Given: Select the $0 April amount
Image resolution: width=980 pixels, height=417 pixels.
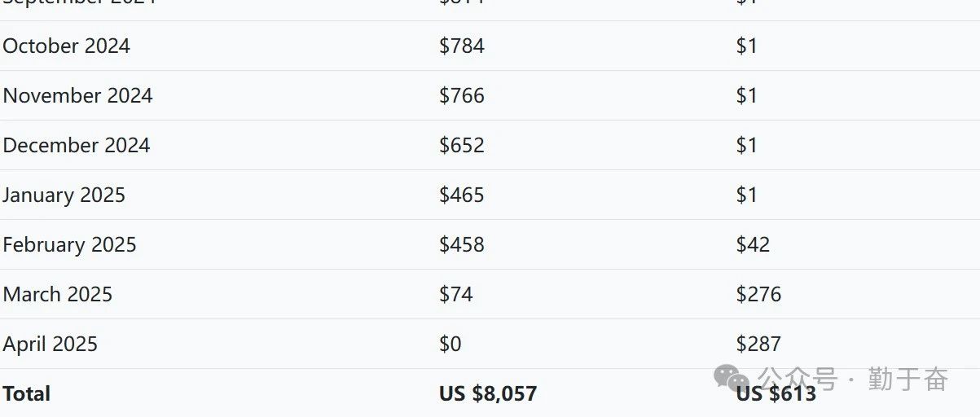Looking at the screenshot, I should (x=450, y=345).
